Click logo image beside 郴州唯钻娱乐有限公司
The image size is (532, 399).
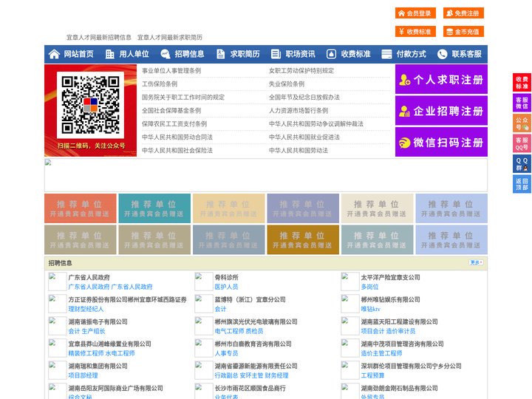(349, 304)
